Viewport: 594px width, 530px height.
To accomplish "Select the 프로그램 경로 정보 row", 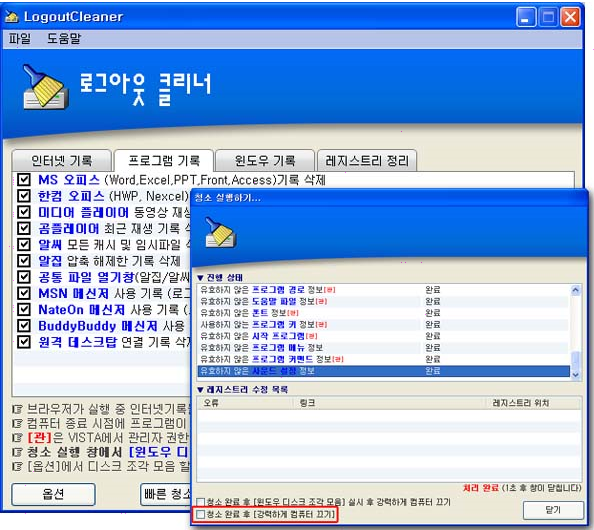I will [x=384, y=290].
